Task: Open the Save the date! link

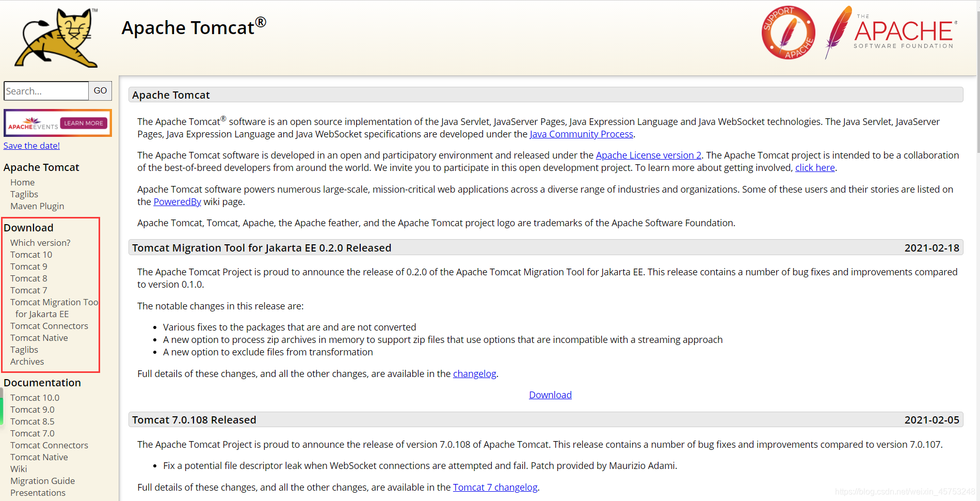Action: click(31, 146)
